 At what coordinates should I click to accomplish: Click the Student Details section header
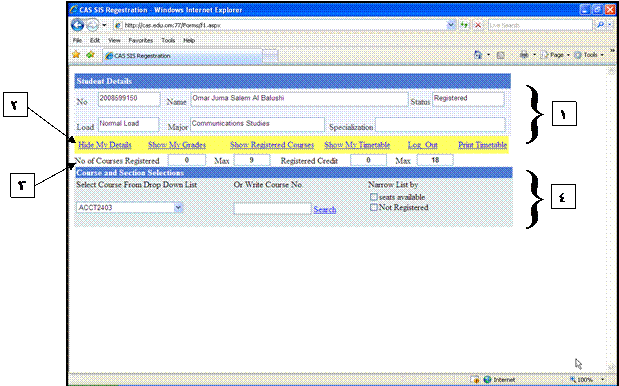coord(293,81)
